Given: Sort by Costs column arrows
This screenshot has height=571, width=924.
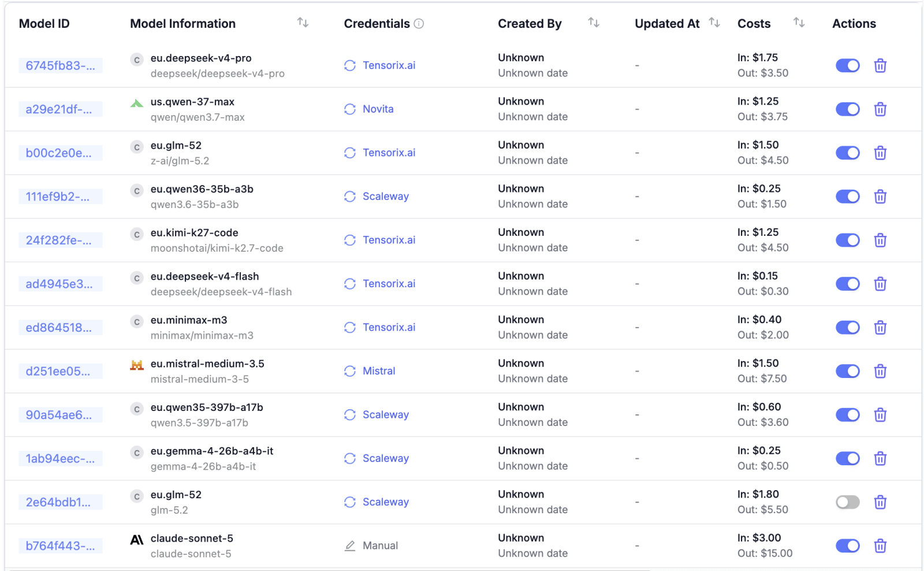Looking at the screenshot, I should (799, 23).
